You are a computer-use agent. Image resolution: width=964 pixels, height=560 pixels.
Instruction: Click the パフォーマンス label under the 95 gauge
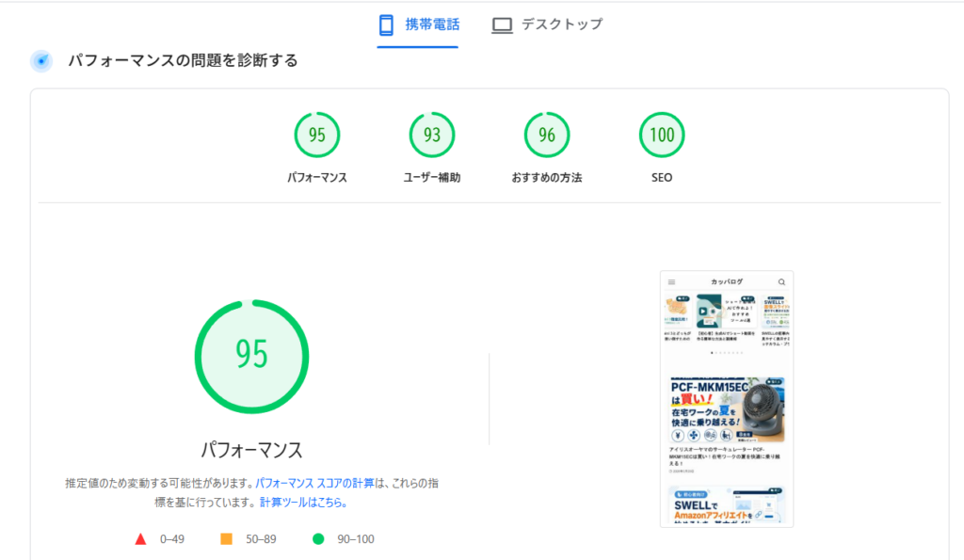point(316,178)
